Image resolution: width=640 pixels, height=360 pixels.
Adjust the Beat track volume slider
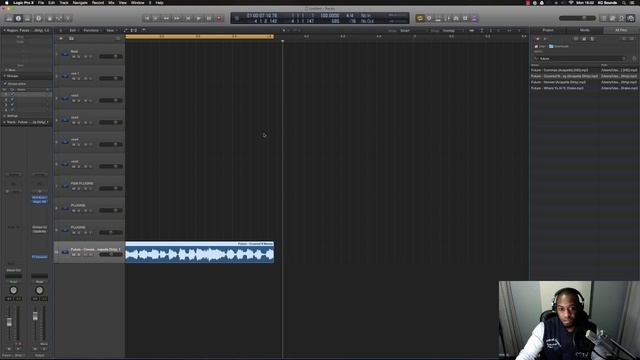point(111,56)
